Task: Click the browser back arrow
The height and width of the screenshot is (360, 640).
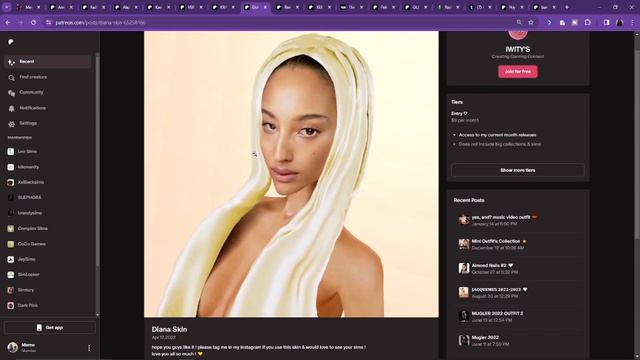Action: click(x=8, y=22)
